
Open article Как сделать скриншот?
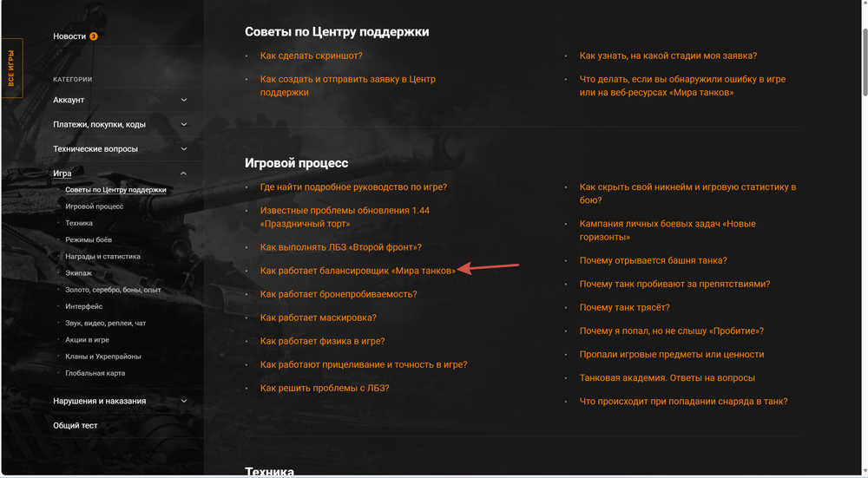pyautogui.click(x=311, y=56)
